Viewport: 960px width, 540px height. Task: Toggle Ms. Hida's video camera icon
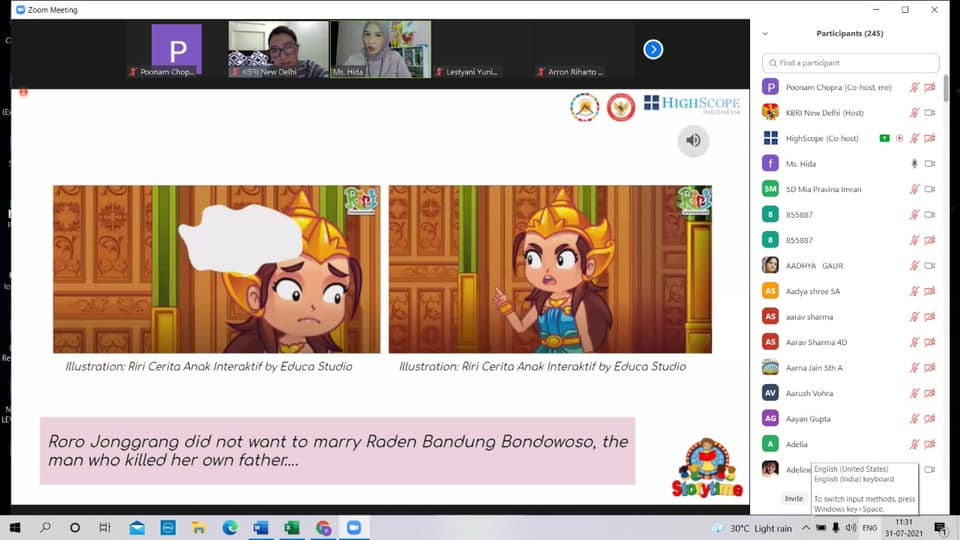(929, 163)
